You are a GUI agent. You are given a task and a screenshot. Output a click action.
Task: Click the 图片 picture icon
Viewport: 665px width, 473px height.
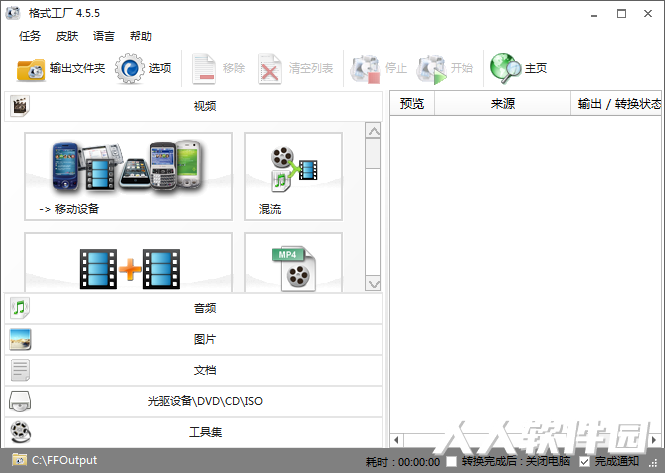(20, 339)
